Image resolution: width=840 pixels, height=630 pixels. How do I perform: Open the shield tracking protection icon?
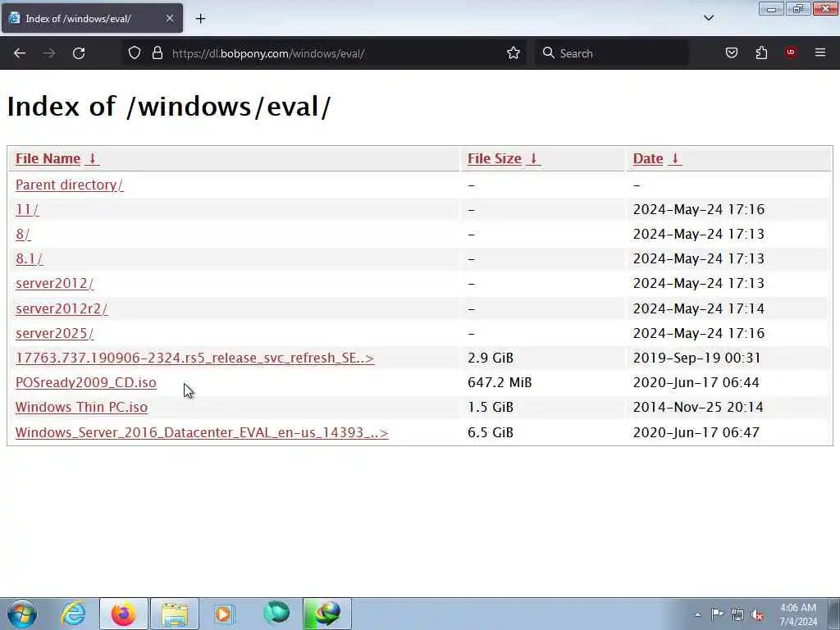click(x=135, y=53)
